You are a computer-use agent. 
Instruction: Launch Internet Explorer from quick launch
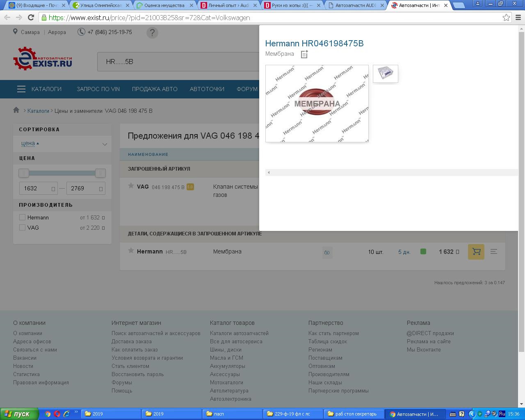click(x=66, y=414)
